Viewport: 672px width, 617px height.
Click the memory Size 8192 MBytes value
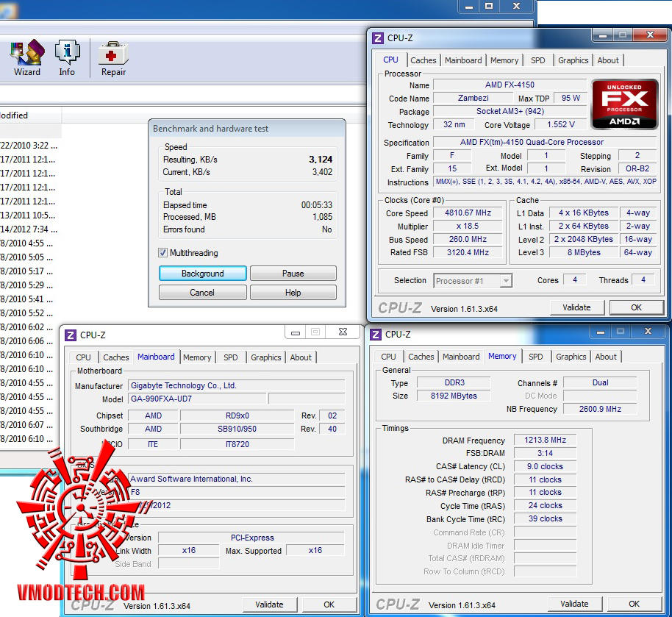(454, 396)
